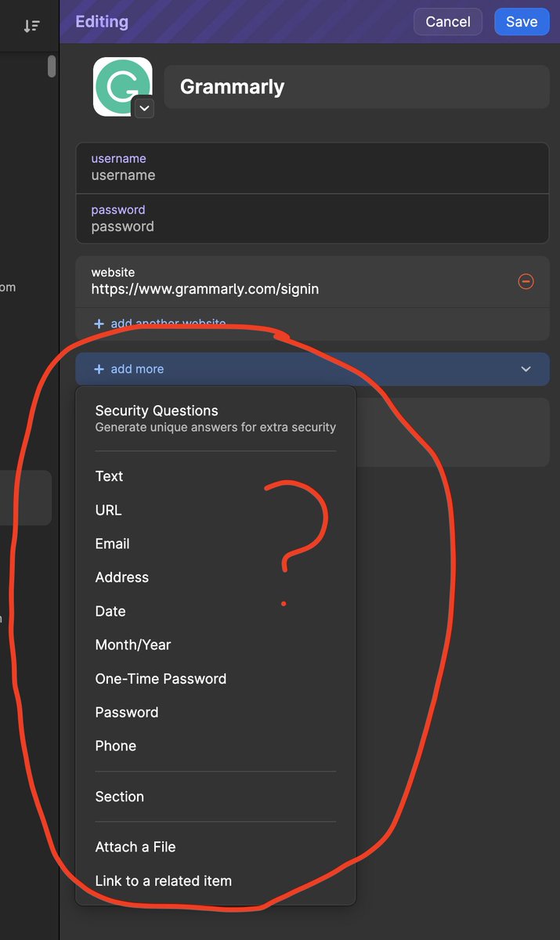
Task: Choose Security Questions from the menu
Action: pos(215,418)
